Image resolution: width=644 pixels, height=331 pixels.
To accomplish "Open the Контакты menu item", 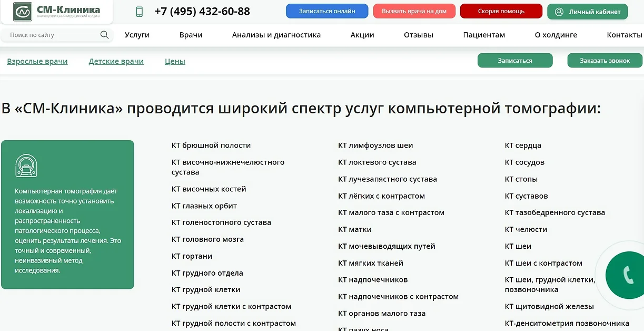I will pos(625,35).
